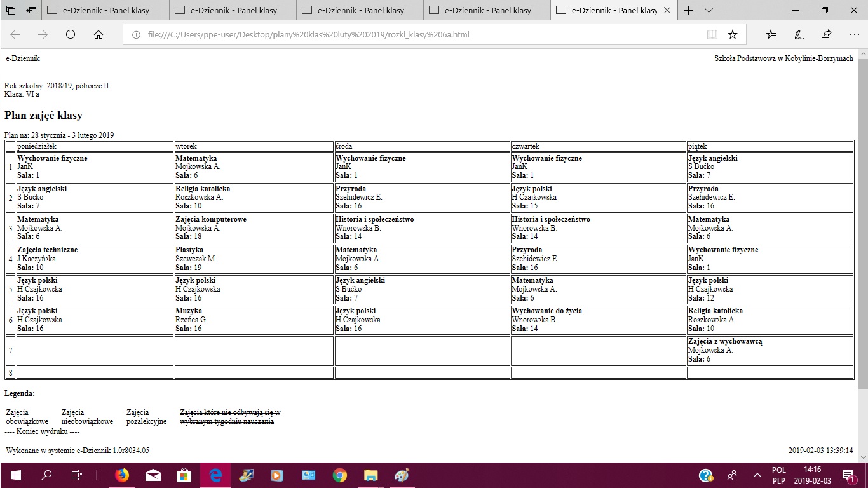This screenshot has width=868, height=488.
Task: Share this page using Share icon
Action: pos(826,35)
